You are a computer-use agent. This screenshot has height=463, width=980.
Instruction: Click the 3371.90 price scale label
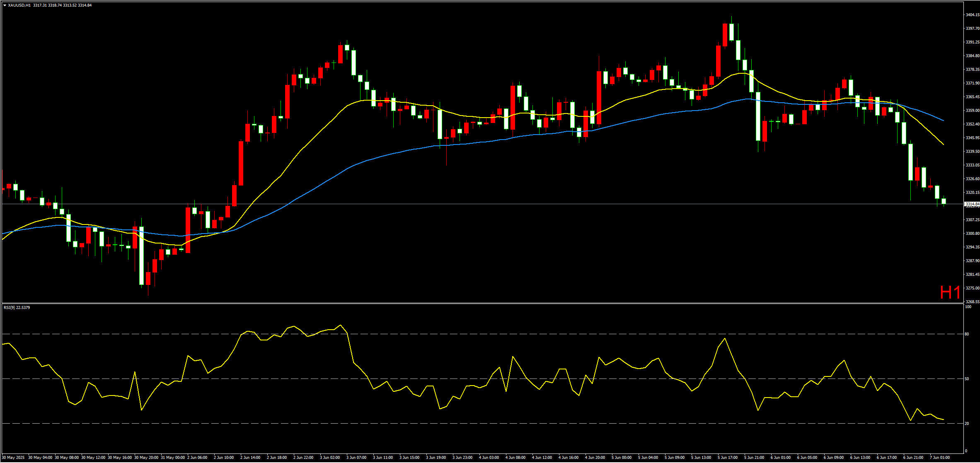click(973, 83)
